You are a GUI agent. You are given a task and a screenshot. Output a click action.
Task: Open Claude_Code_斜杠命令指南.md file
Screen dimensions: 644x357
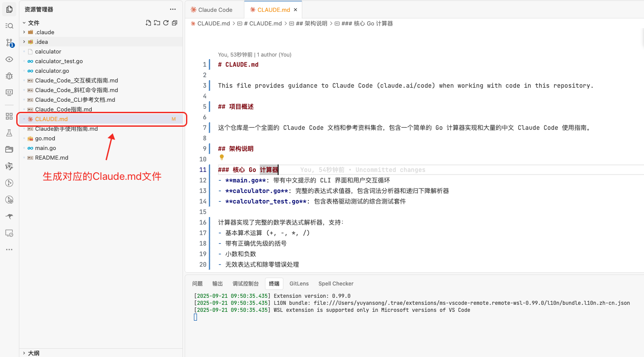[x=101, y=90]
